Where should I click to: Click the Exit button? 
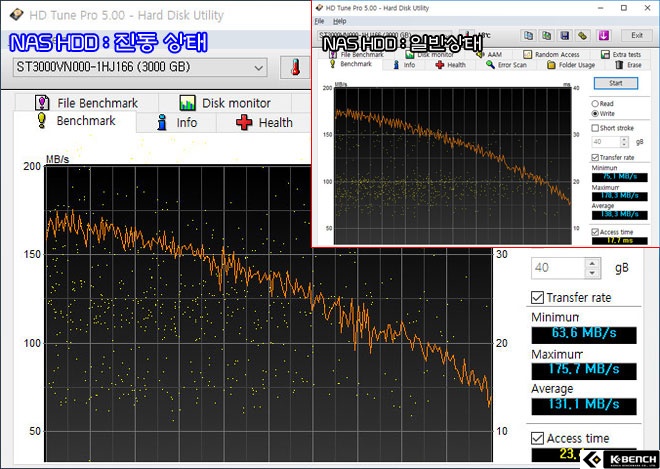[x=637, y=35]
